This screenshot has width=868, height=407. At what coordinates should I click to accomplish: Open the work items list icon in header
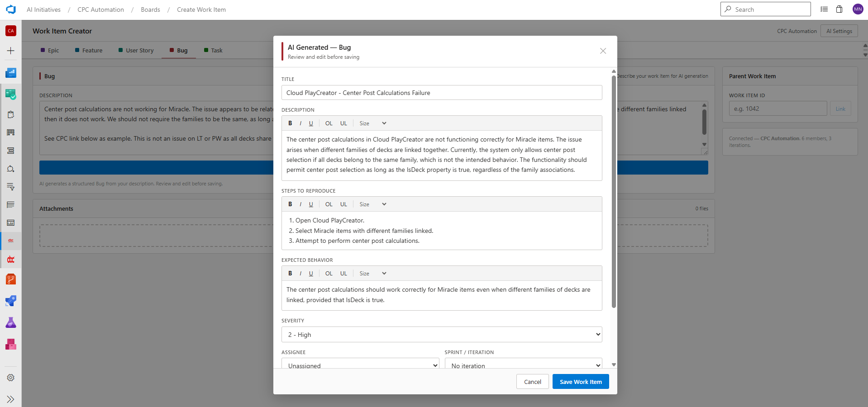tap(824, 9)
